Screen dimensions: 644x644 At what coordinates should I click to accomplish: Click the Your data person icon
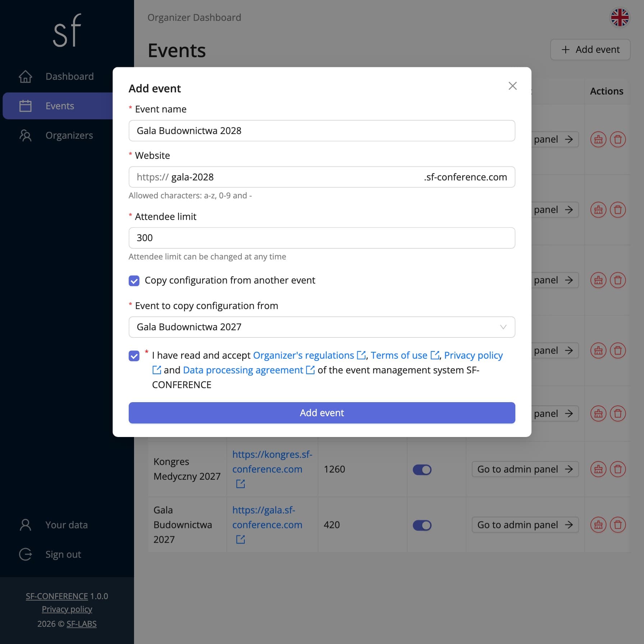click(x=26, y=525)
